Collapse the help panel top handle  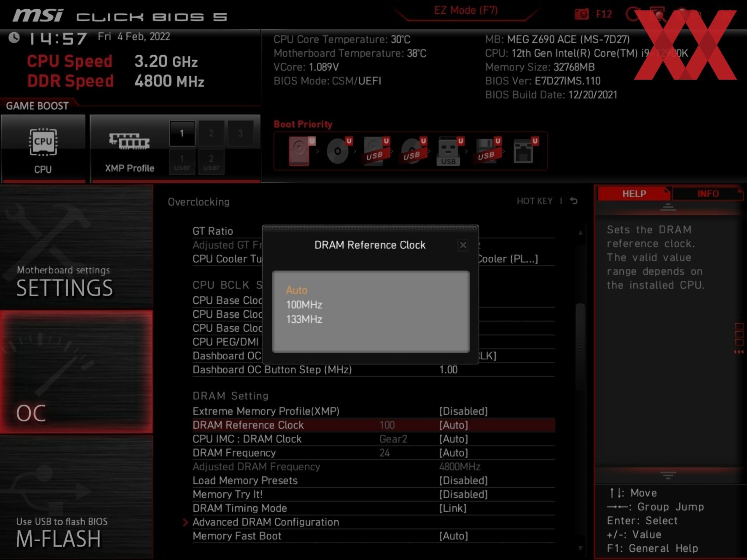pos(668,207)
